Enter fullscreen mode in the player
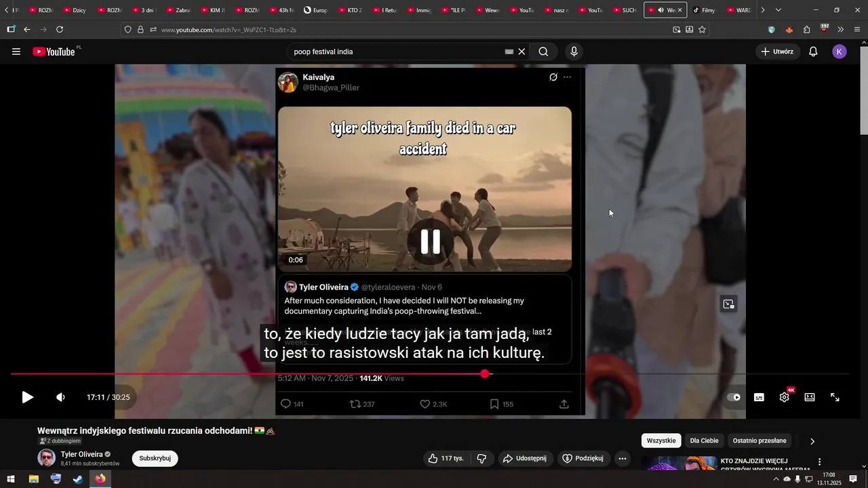 (835, 397)
